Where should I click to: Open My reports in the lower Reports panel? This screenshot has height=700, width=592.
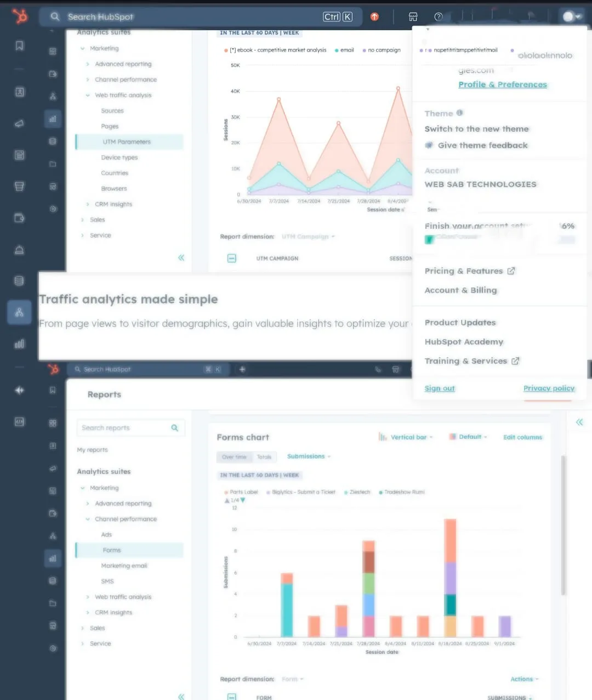[x=93, y=450]
